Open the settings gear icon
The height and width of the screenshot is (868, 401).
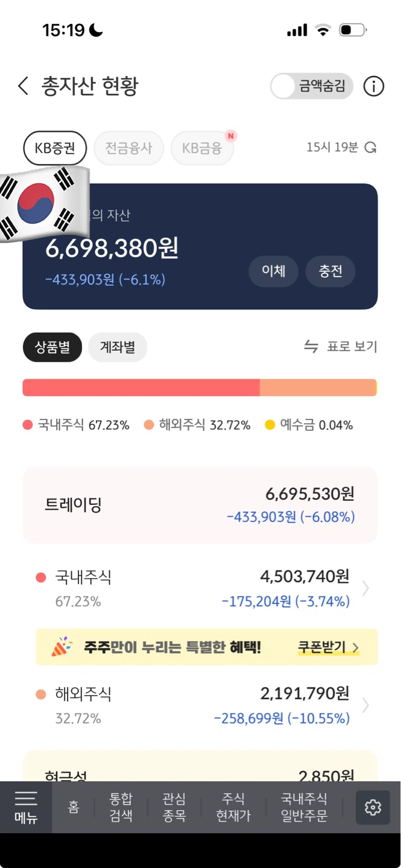tap(373, 807)
